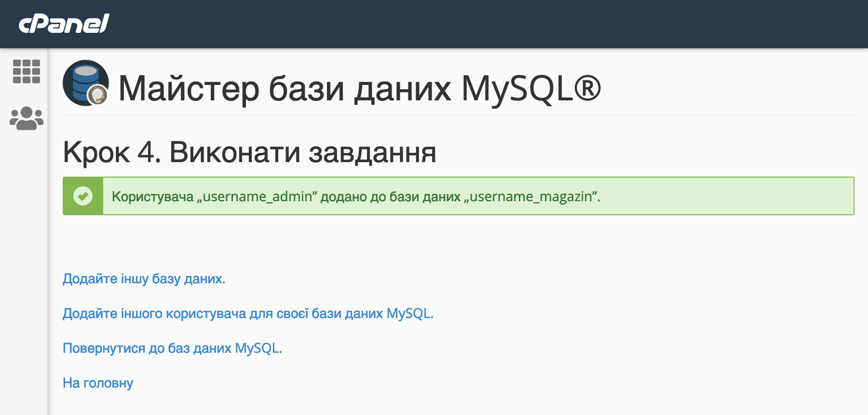Click the MySQL database wizard icon
This screenshot has width=868, height=415.
(86, 83)
